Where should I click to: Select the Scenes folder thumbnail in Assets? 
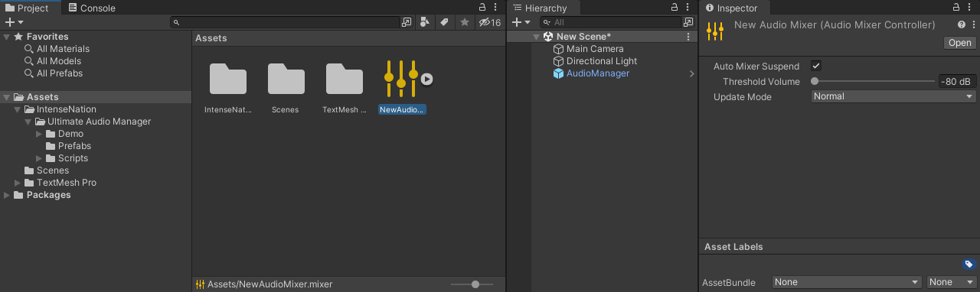click(x=286, y=79)
